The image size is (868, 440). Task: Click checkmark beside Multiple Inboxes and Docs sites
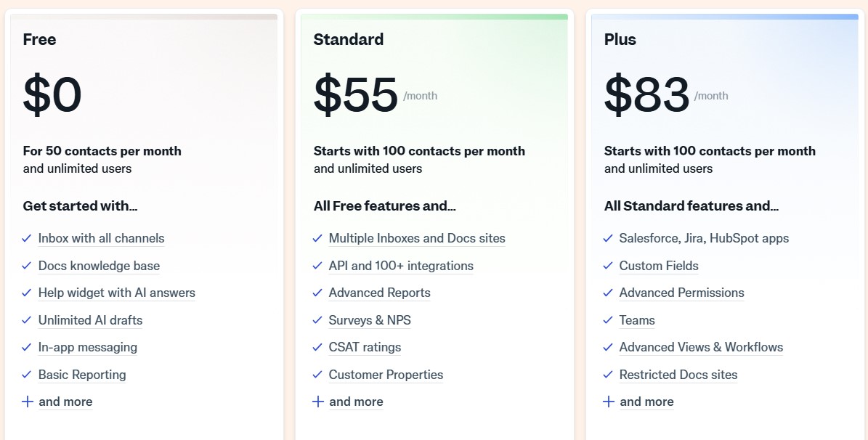317,239
